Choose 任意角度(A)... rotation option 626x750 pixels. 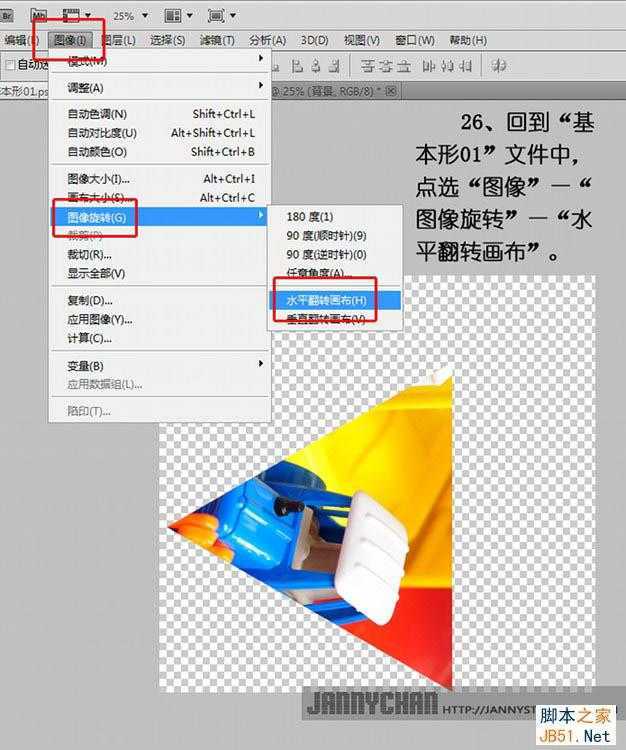[335, 273]
